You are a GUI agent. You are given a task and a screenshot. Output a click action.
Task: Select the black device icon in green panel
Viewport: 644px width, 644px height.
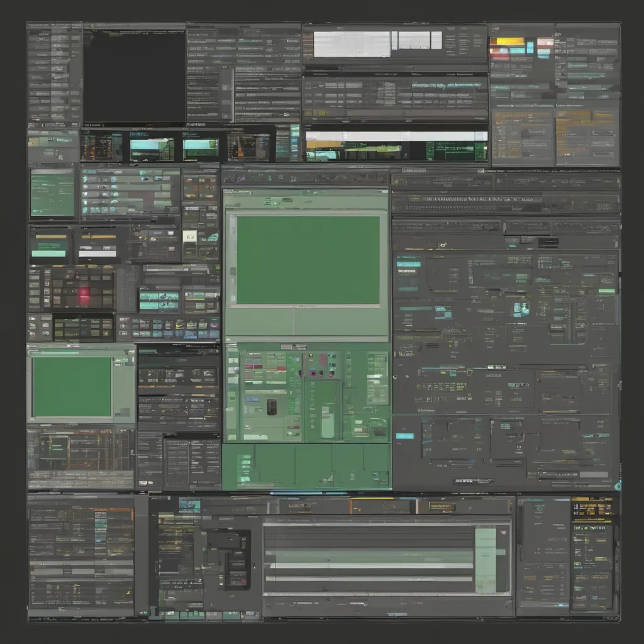(272, 407)
